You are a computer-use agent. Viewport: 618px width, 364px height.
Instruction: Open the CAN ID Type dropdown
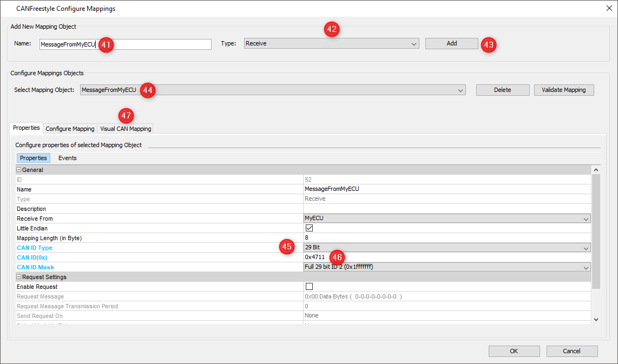(446, 248)
